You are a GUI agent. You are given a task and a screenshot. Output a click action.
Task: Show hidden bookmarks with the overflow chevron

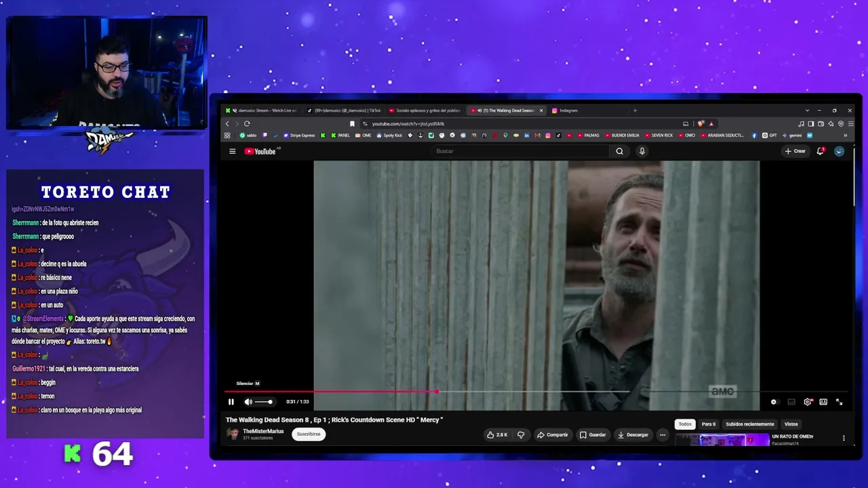[x=845, y=136]
